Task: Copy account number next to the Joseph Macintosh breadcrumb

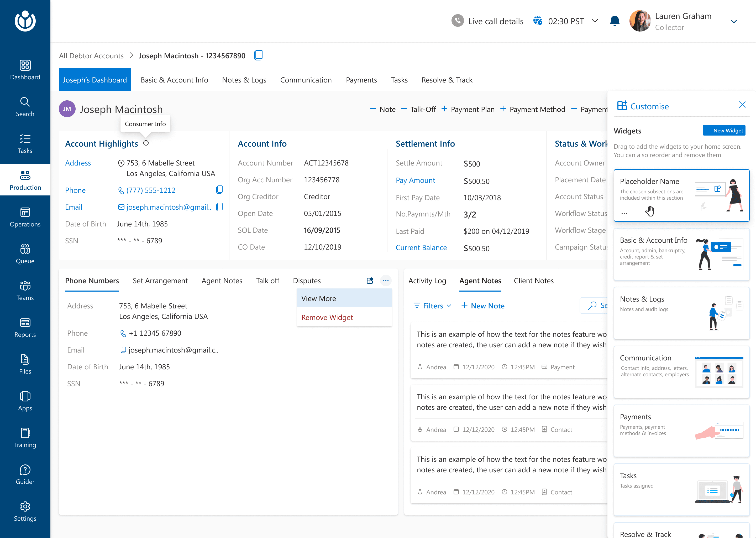Action: click(x=258, y=55)
